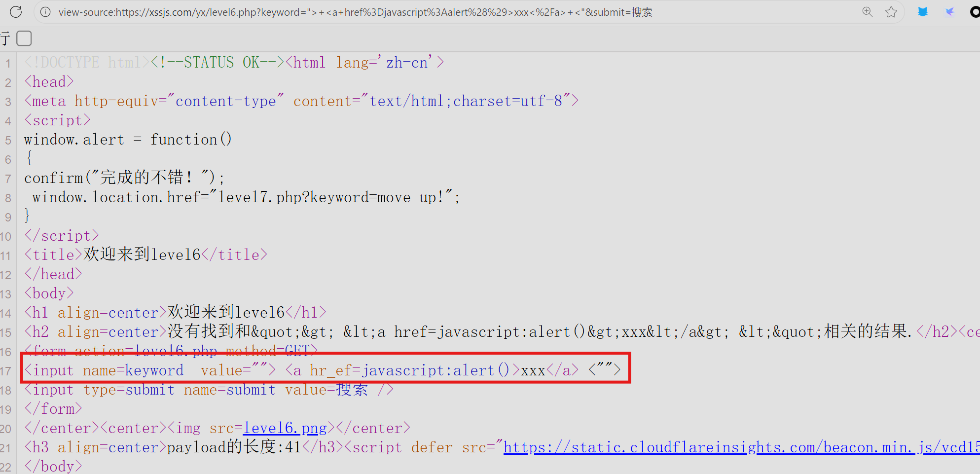Click the window.location.href level7 line

(246, 197)
